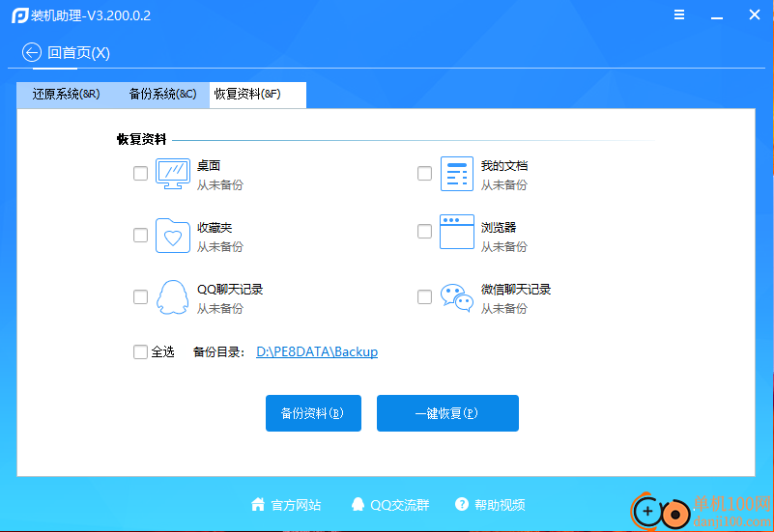
Task: Check the QQ聊天记录 checkbox
Action: [141, 297]
